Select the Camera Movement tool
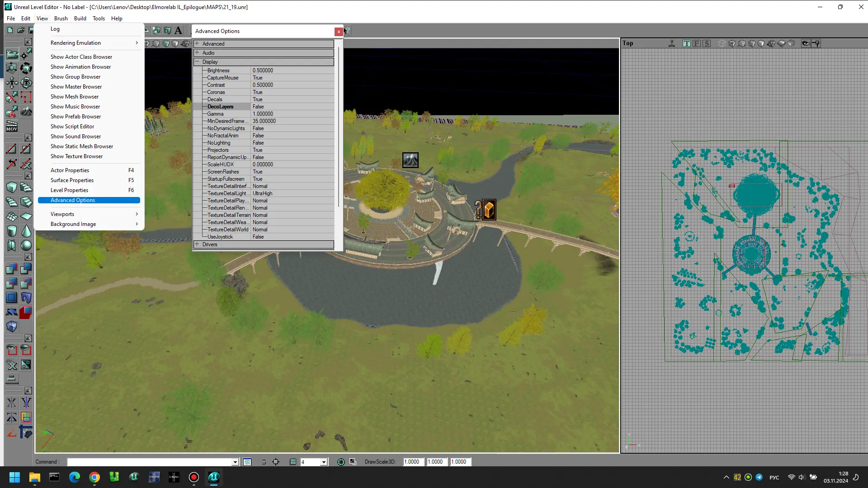 pos(12,54)
